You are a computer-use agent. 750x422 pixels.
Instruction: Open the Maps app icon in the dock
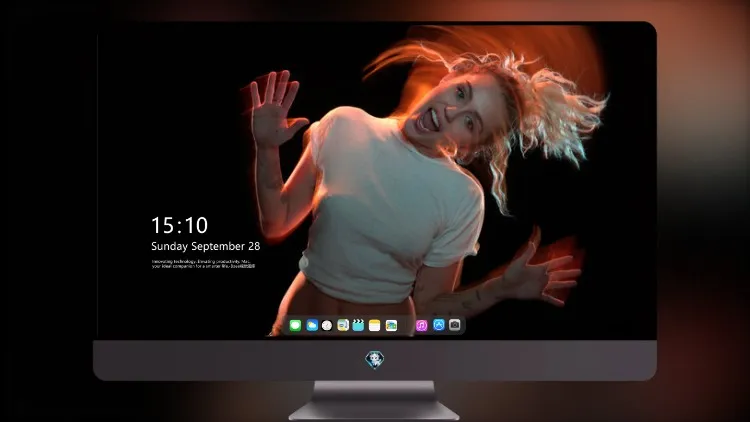point(343,326)
